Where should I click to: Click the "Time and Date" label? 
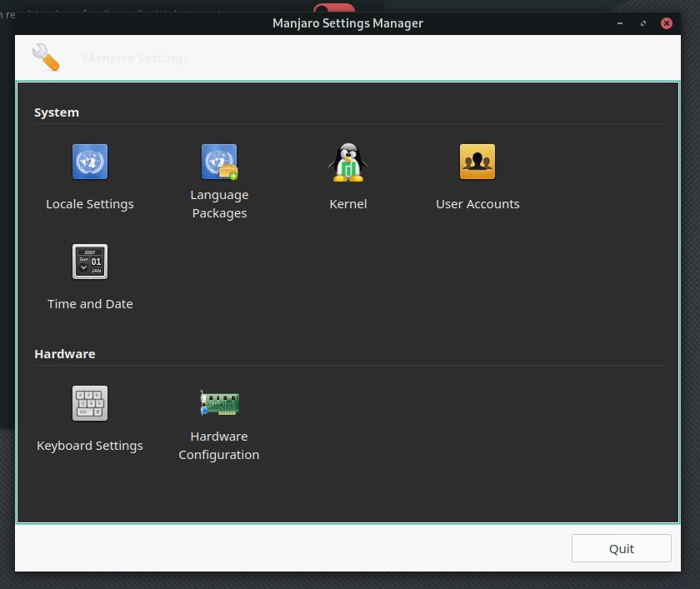(x=90, y=304)
